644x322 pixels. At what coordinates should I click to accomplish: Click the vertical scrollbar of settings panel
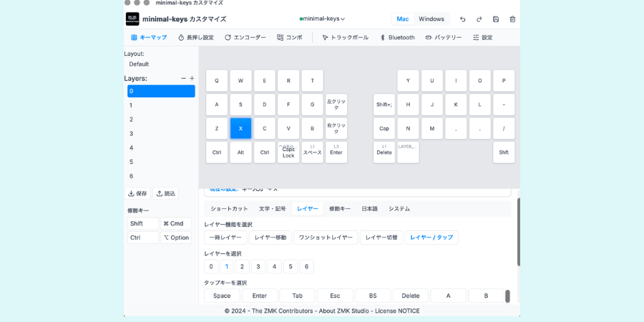click(x=519, y=232)
